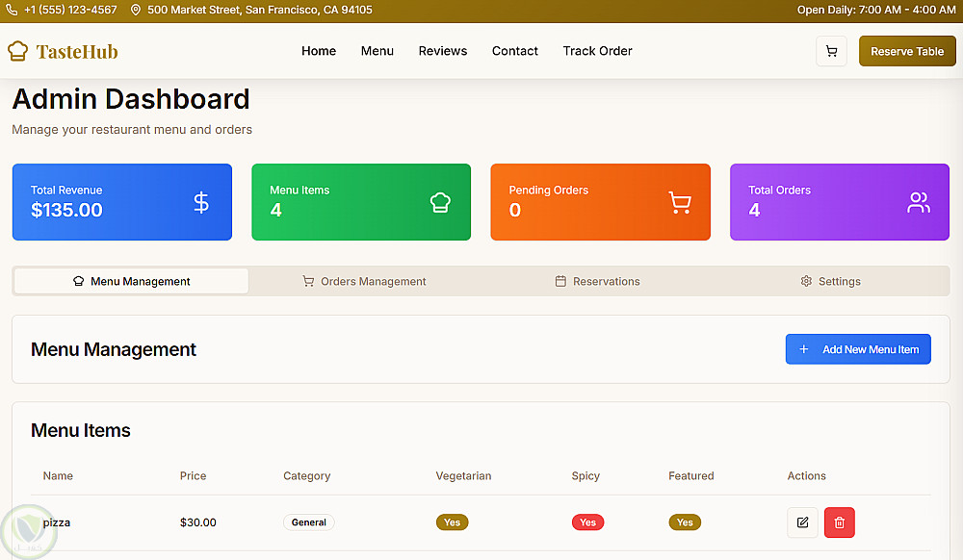
Task: Click Add New Menu Item button
Action: [x=858, y=349]
